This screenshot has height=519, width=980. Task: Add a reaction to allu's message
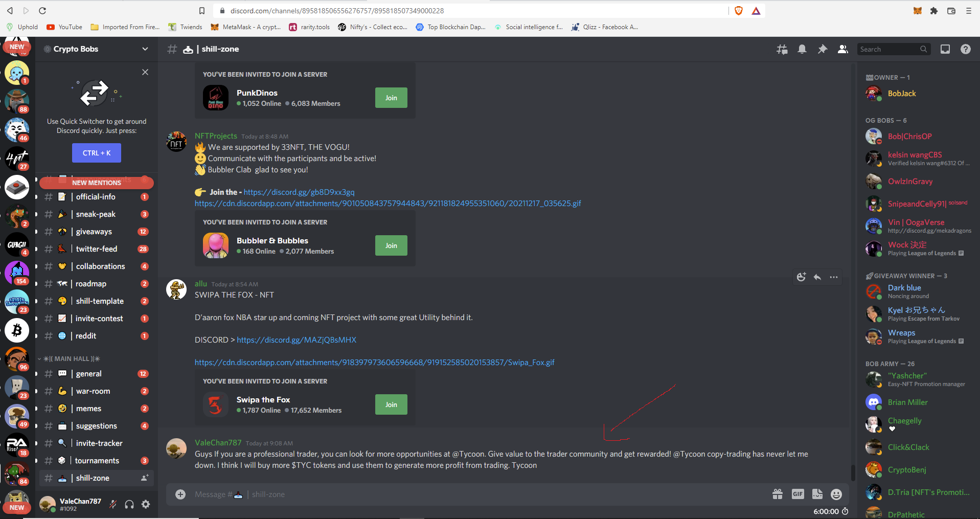tap(801, 277)
